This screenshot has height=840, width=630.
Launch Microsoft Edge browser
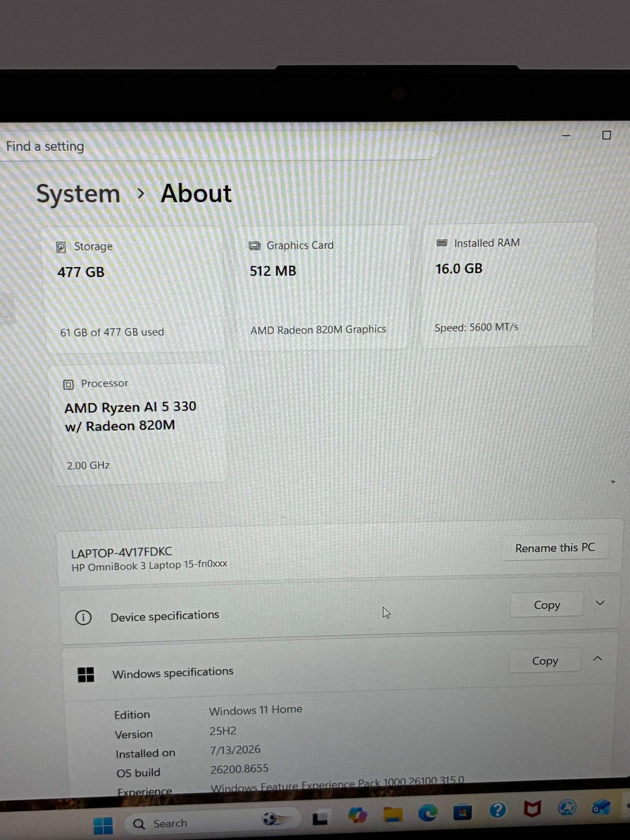428,813
